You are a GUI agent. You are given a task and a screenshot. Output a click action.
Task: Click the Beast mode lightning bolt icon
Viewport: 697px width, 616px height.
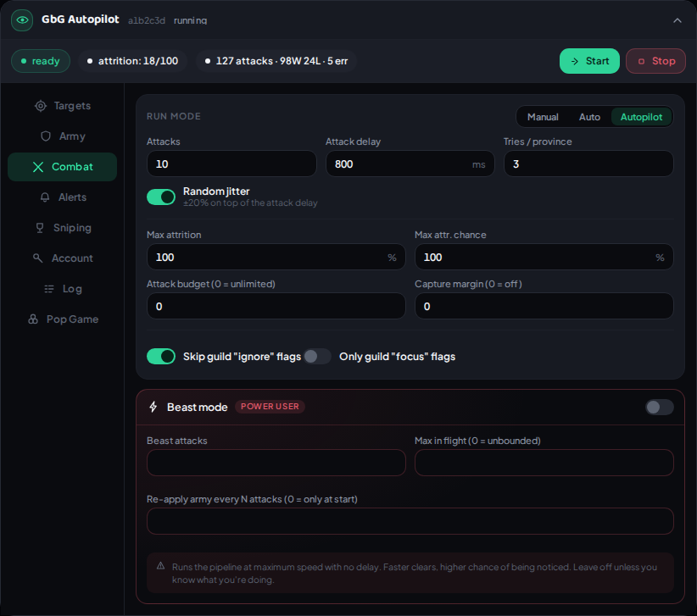point(153,407)
